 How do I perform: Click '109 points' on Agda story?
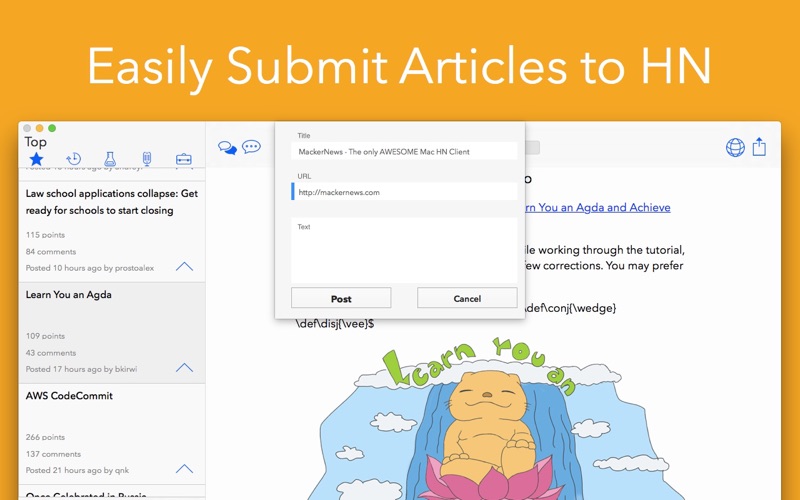coord(45,336)
